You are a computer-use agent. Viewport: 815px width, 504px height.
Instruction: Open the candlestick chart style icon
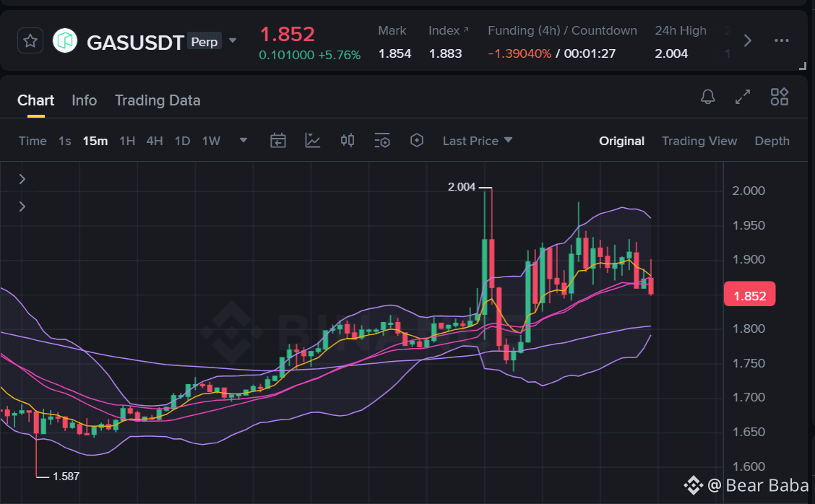tap(348, 140)
